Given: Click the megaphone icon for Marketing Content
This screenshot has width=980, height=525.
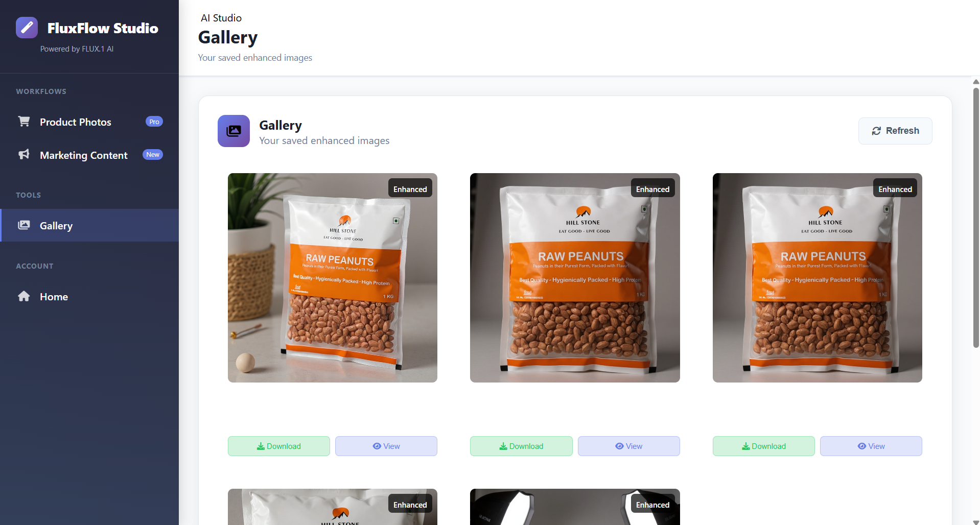Looking at the screenshot, I should pos(24,154).
